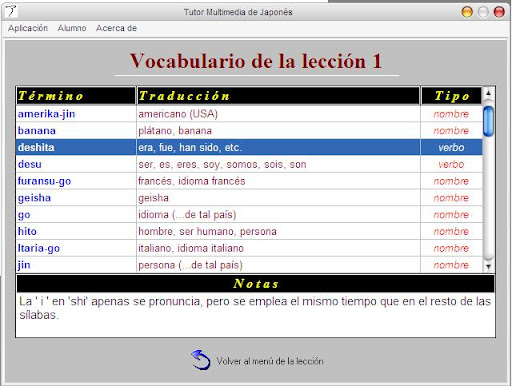This screenshot has width=512, height=386.
Task: Click the yellow minimize window button
Action: tap(467, 12)
